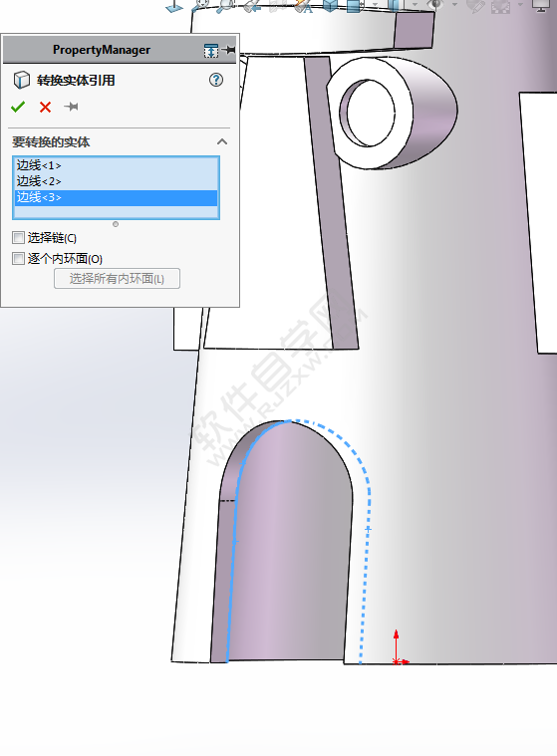Click the PropertyManager title tab

click(102, 50)
